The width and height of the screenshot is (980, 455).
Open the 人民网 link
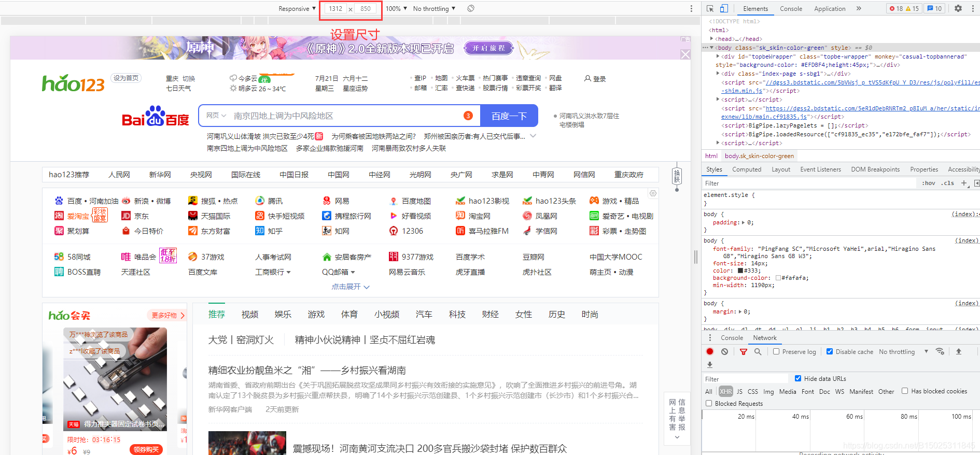pos(119,175)
